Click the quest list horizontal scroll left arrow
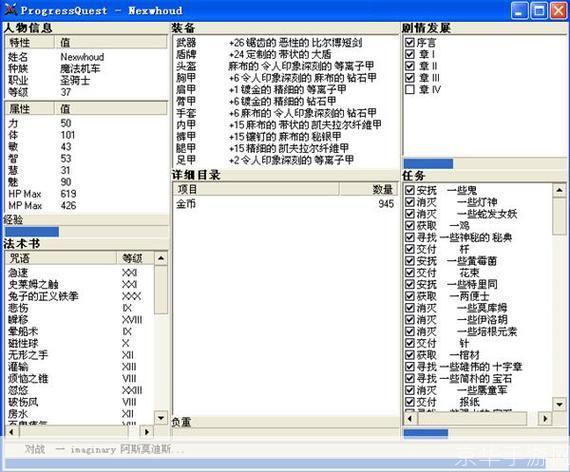The width and height of the screenshot is (570, 472). tap(410, 419)
